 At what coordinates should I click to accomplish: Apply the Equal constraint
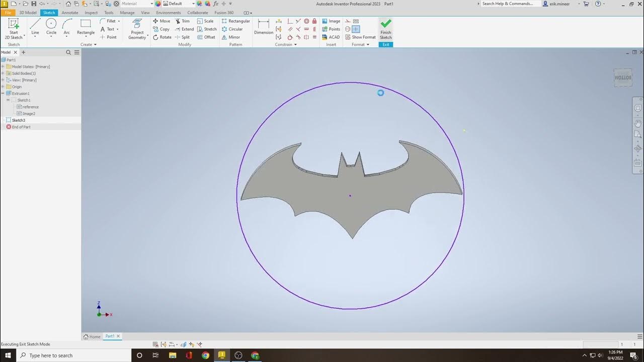(314, 37)
